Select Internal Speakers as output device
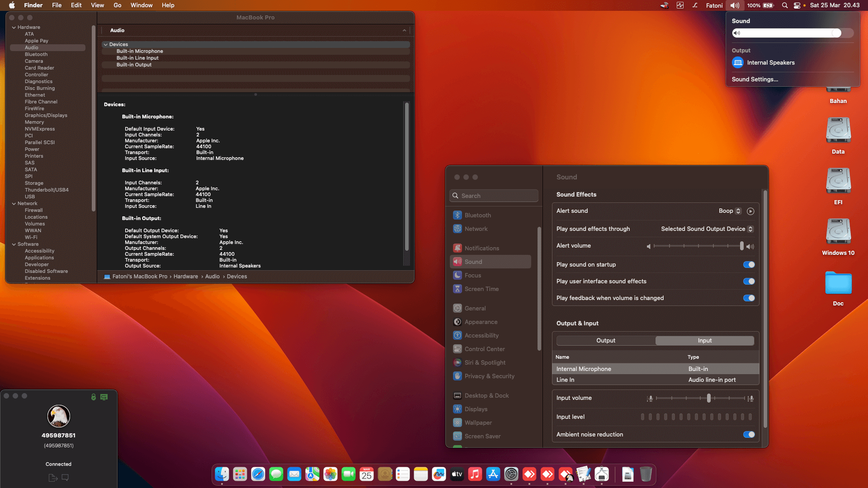868x488 pixels. (x=770, y=62)
